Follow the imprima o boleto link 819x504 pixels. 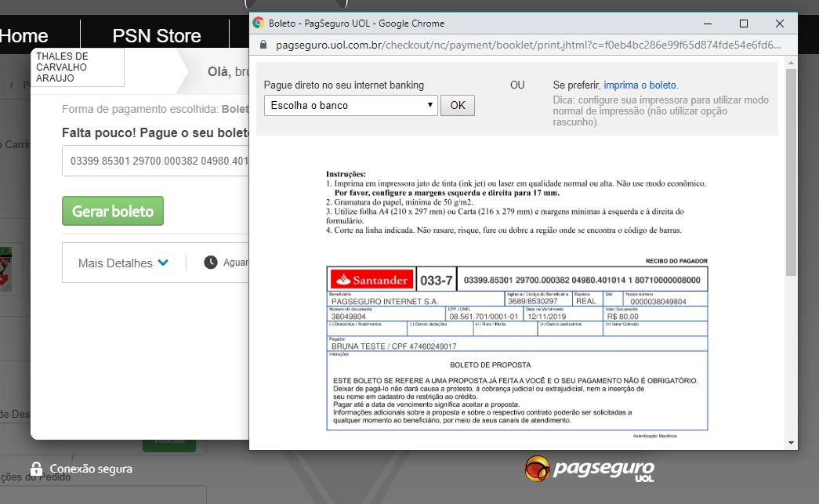click(x=640, y=85)
